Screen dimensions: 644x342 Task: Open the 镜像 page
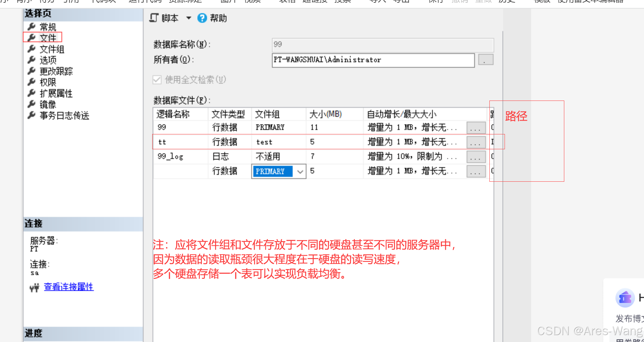coord(48,104)
